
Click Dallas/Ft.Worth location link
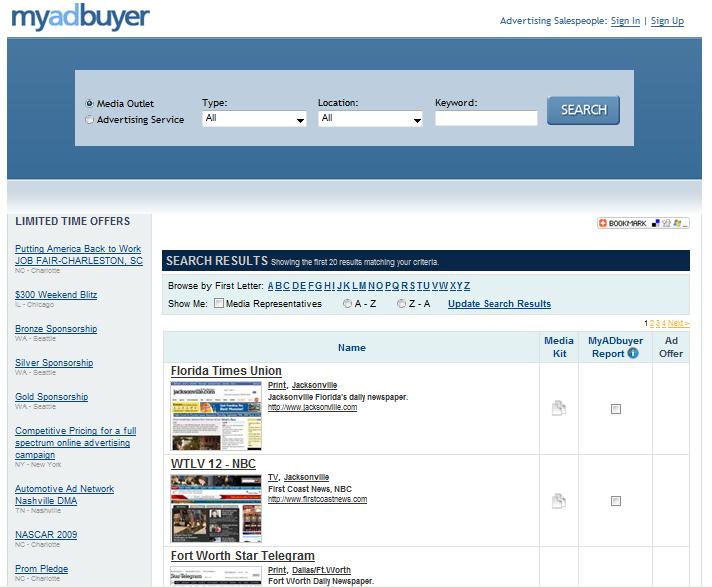[x=321, y=570]
